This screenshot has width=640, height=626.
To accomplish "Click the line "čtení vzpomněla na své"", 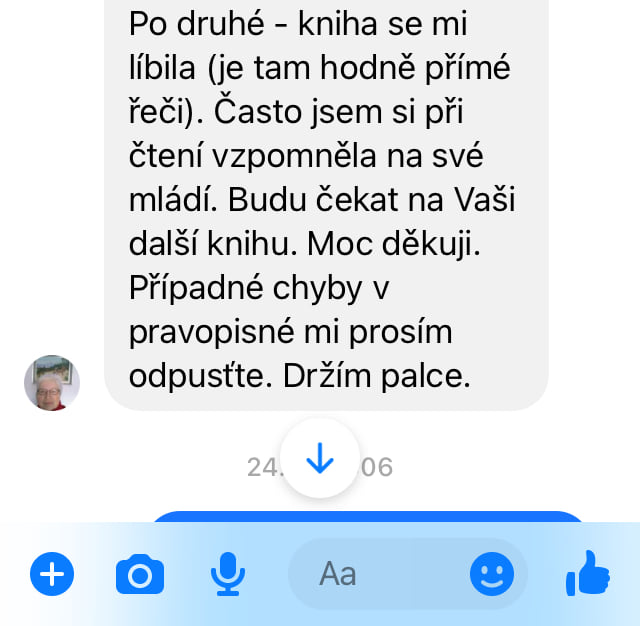I will point(306,156).
